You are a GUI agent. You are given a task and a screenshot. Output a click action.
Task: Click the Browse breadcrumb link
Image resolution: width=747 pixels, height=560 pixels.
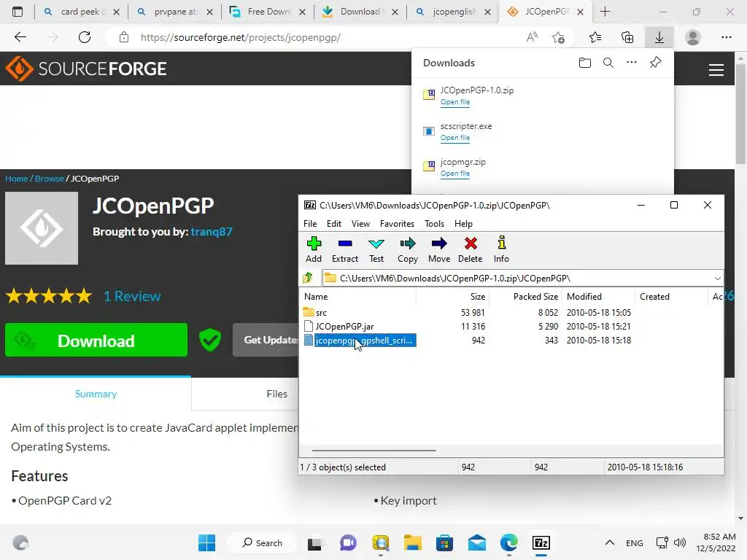50,179
